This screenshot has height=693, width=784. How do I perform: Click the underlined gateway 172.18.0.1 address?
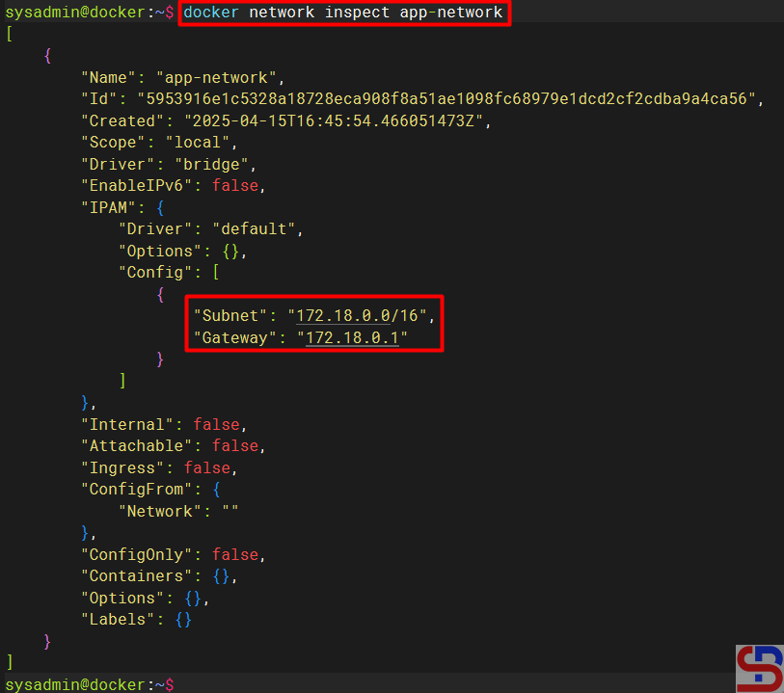[351, 337]
